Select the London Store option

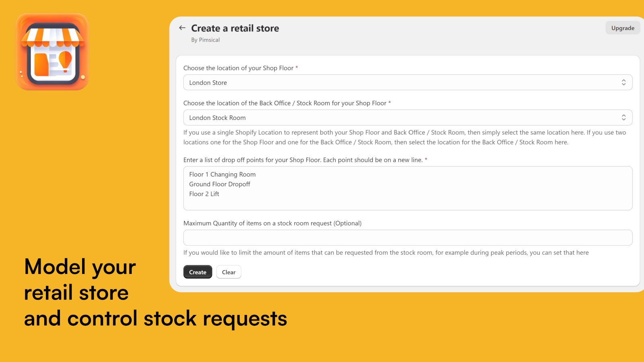tap(208, 82)
